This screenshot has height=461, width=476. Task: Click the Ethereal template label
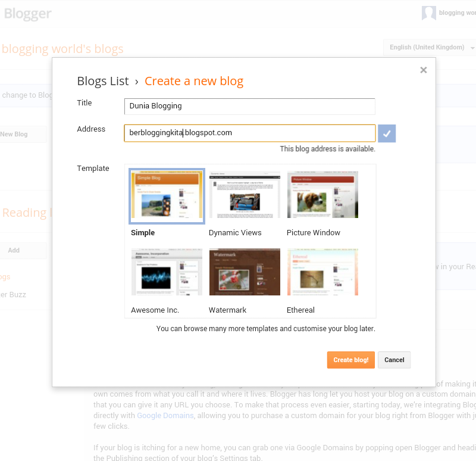pyautogui.click(x=300, y=310)
